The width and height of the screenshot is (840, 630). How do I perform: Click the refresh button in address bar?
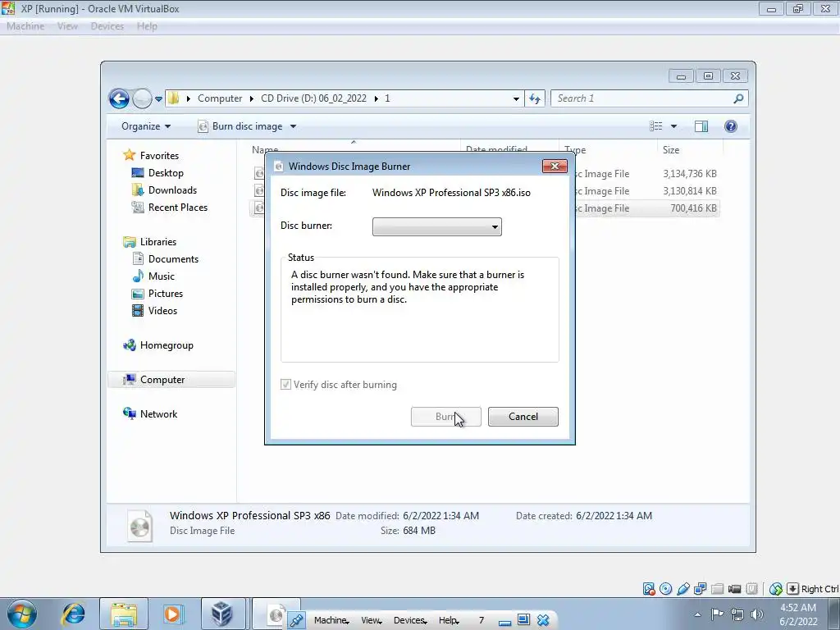coord(535,98)
